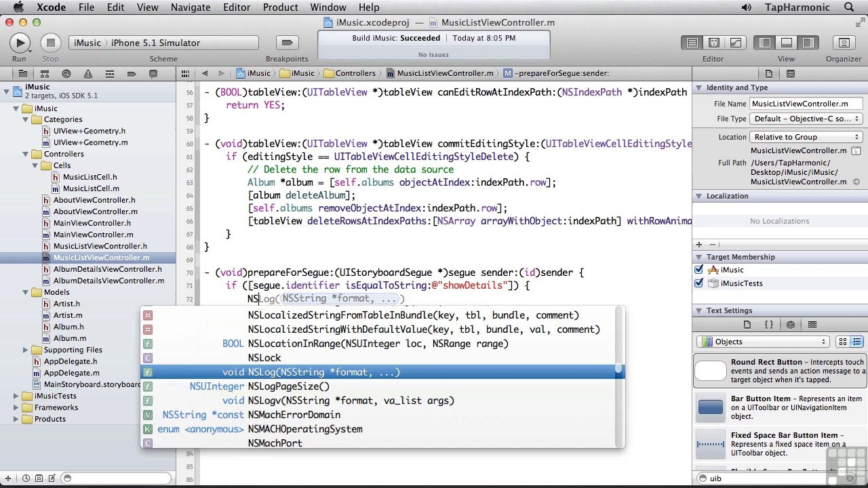The height and width of the screenshot is (488, 868).
Task: Choose NSLogPageSize() from autocomplete list
Action: (382, 386)
